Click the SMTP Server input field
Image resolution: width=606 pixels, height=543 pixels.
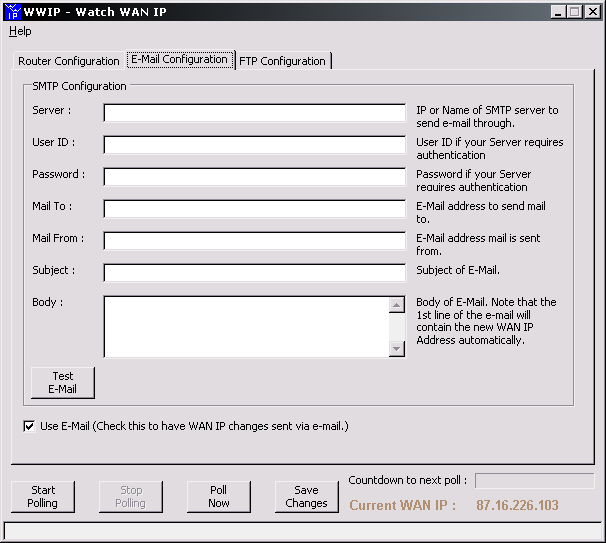254,113
